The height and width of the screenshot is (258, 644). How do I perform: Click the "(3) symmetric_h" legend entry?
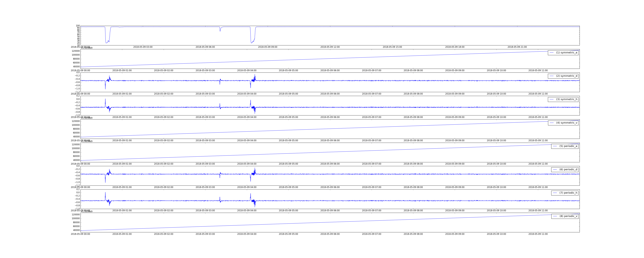point(563,99)
